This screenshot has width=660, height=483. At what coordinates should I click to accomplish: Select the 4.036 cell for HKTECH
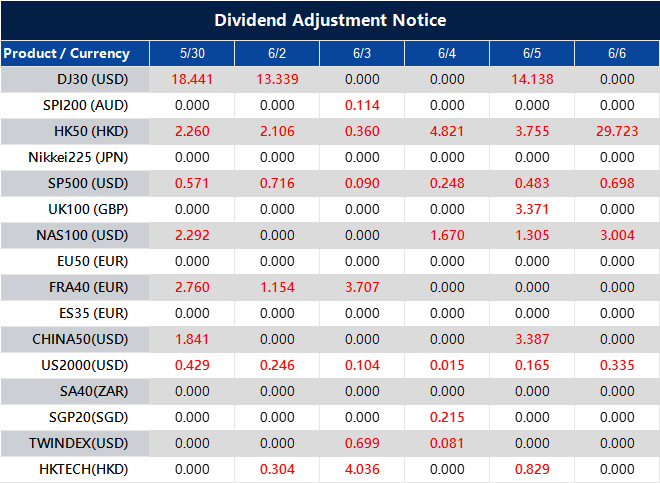click(362, 469)
